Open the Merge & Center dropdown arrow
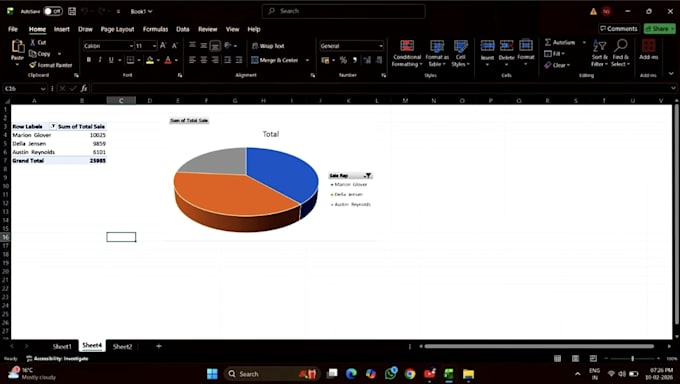Screen dimensions: 680x384 [307, 60]
